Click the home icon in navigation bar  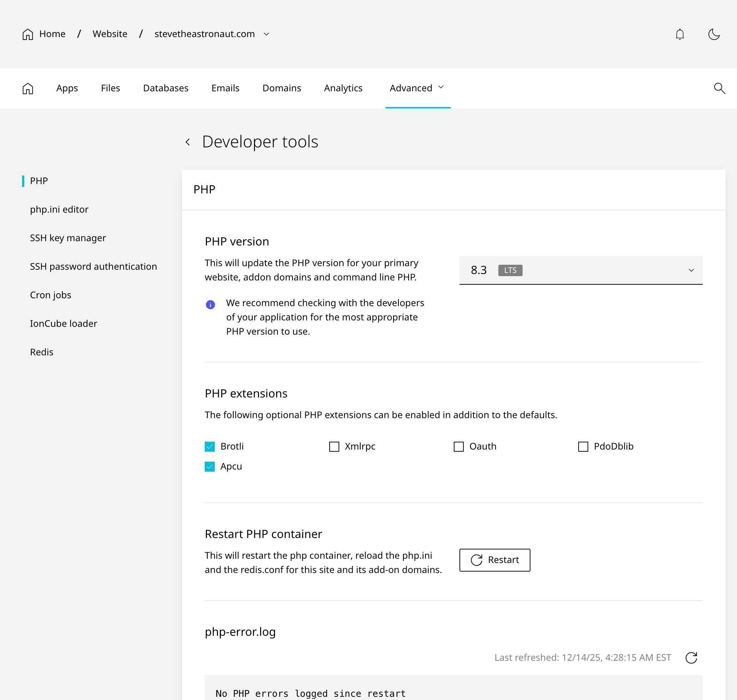coord(28,88)
